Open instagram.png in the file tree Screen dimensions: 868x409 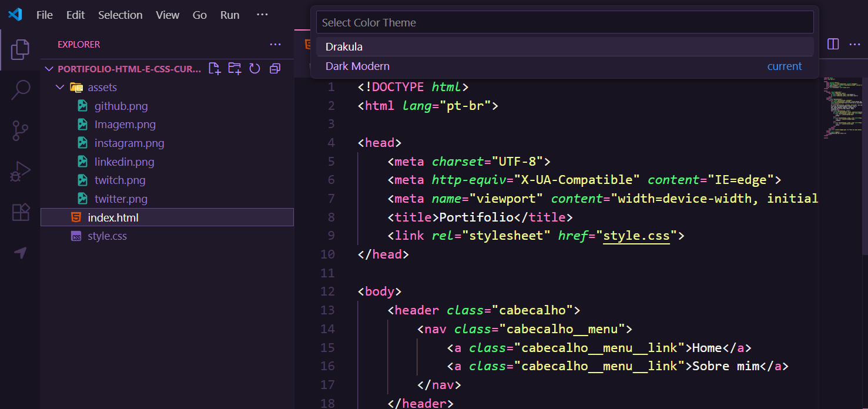pos(129,143)
